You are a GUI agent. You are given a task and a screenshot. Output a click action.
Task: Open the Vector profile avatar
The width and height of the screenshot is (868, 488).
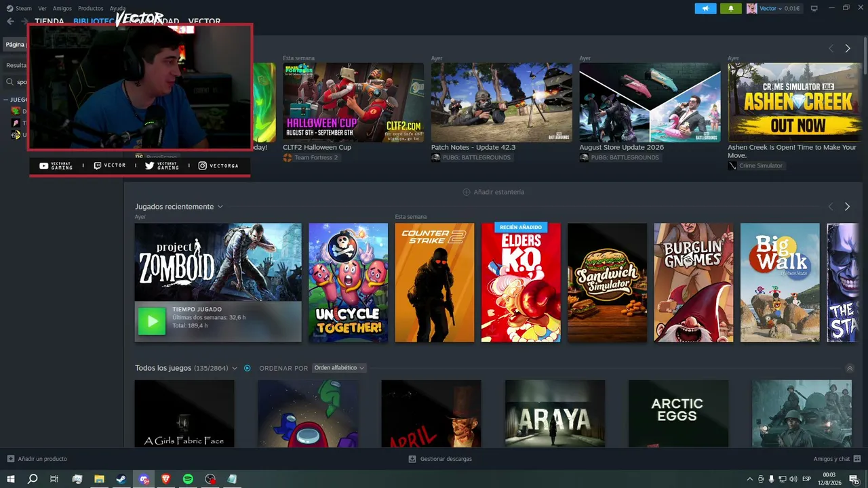[x=751, y=9]
